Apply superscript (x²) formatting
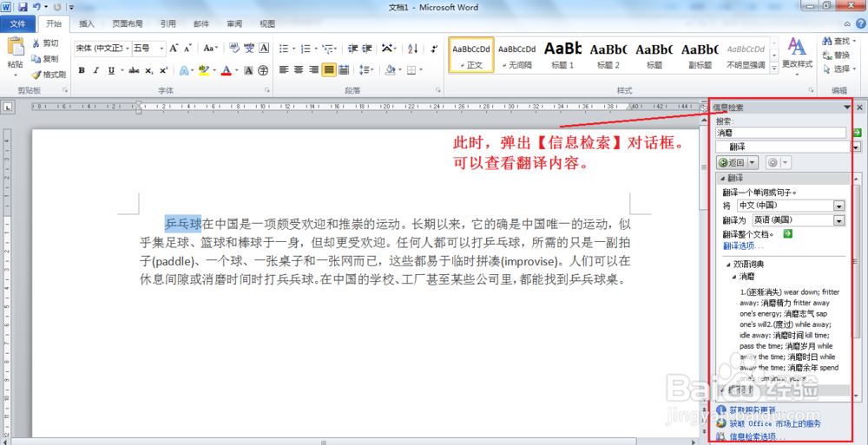 click(x=163, y=70)
